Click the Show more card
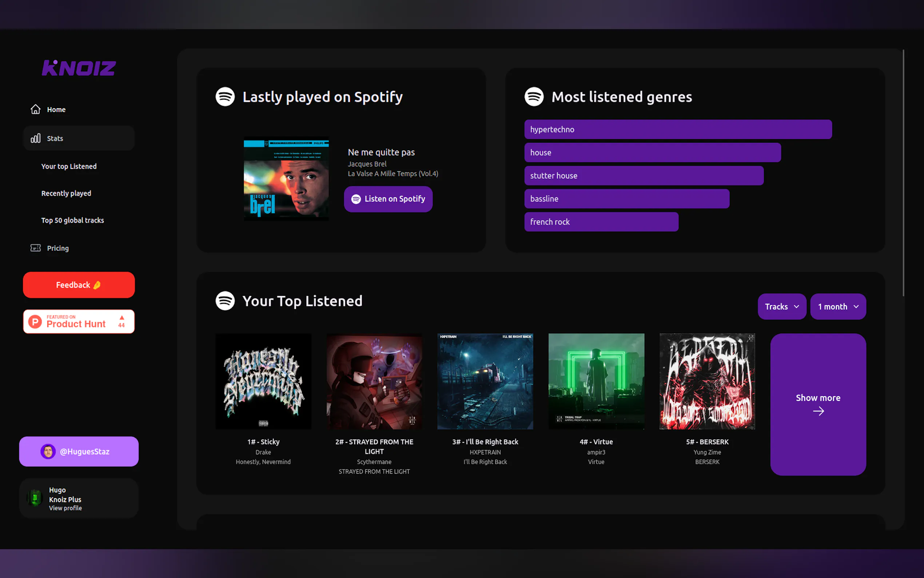 pos(818,404)
